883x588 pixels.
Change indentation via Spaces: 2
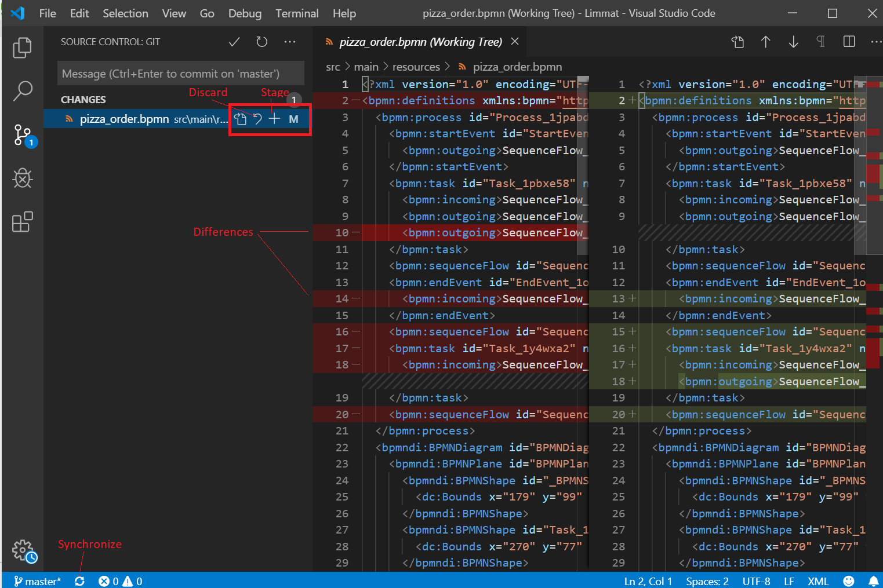pyautogui.click(x=707, y=580)
